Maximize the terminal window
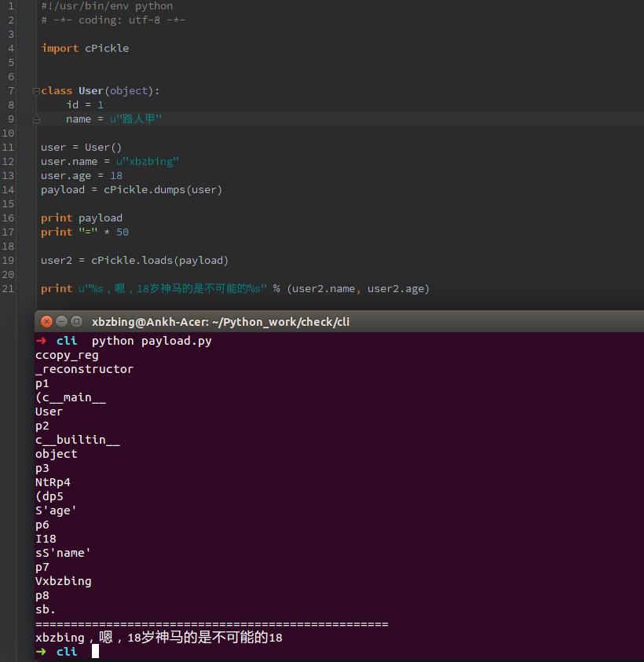 [76, 322]
